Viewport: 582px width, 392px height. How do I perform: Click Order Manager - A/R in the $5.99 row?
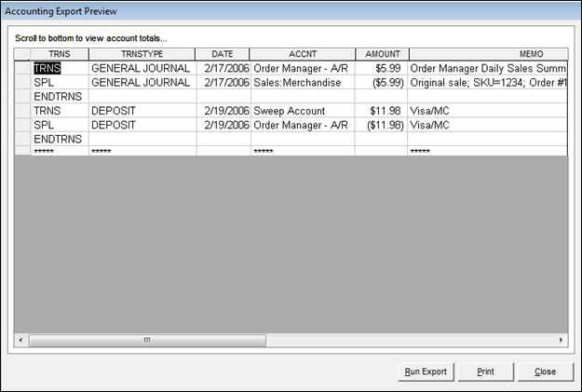(303, 68)
